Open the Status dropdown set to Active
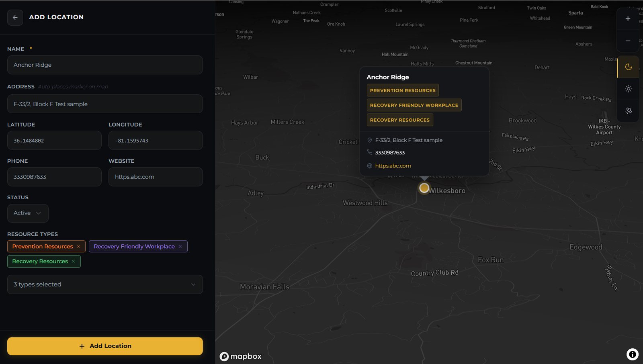643x364 pixels. [28, 213]
